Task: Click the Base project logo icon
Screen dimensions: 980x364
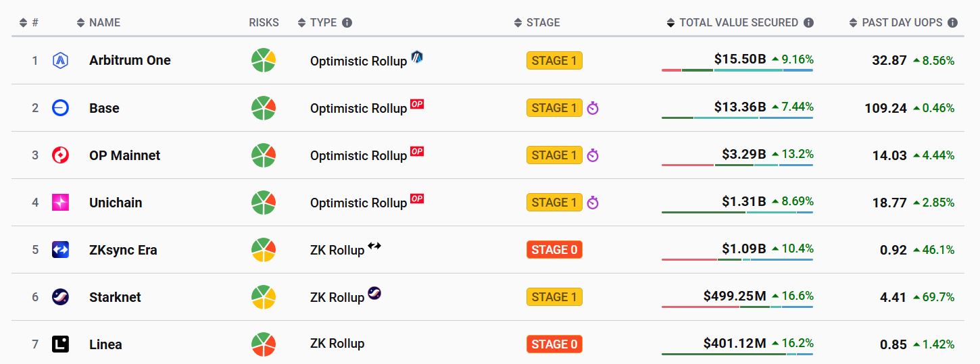Action: pos(60,107)
